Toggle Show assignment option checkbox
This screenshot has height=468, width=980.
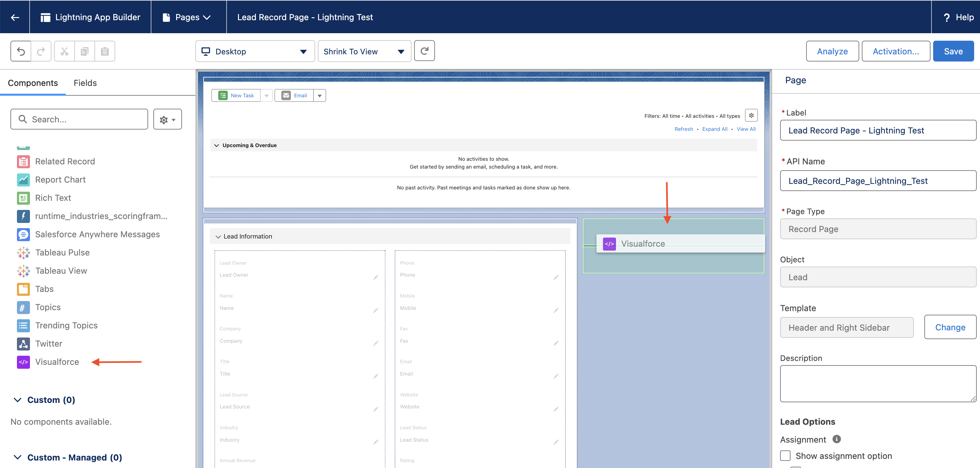785,455
